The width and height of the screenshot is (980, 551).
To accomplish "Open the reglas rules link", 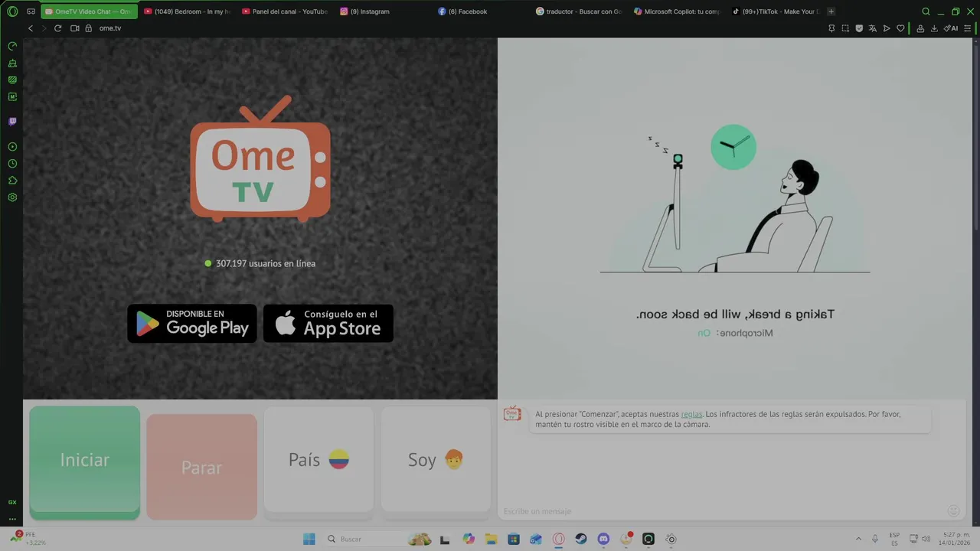I will point(691,414).
